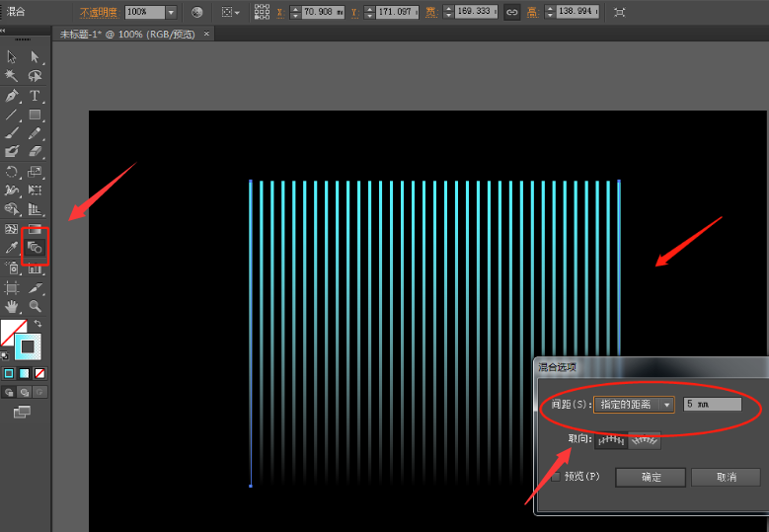Image resolution: width=769 pixels, height=532 pixels.
Task: Select the Mesh tool
Action: tap(11, 229)
